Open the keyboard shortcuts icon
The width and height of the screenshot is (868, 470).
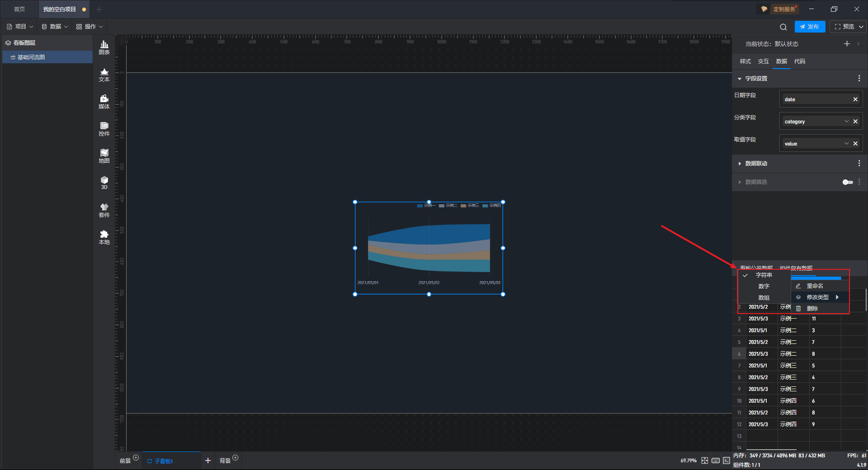coord(716,461)
